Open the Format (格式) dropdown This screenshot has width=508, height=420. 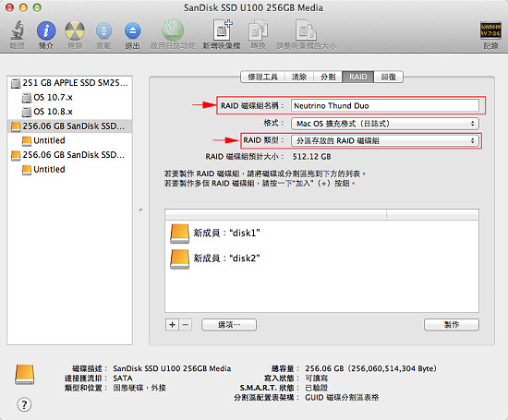click(x=385, y=124)
